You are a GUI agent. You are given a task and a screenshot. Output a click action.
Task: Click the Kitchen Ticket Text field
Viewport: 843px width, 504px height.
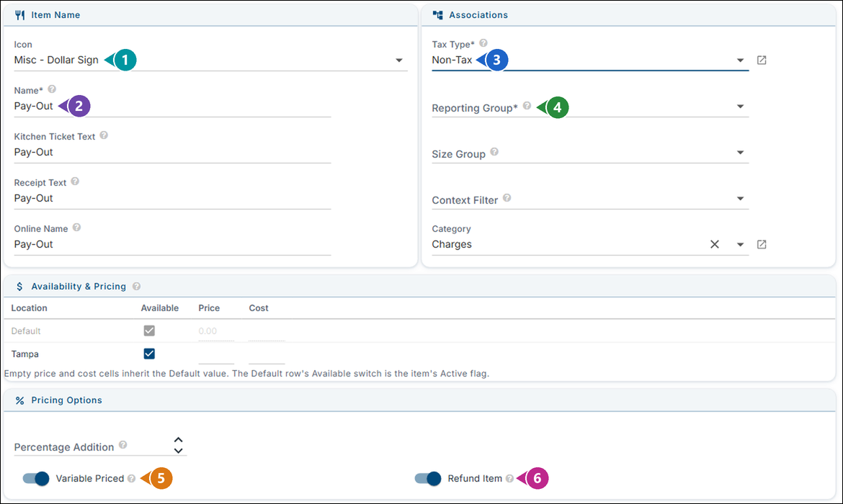point(172,152)
